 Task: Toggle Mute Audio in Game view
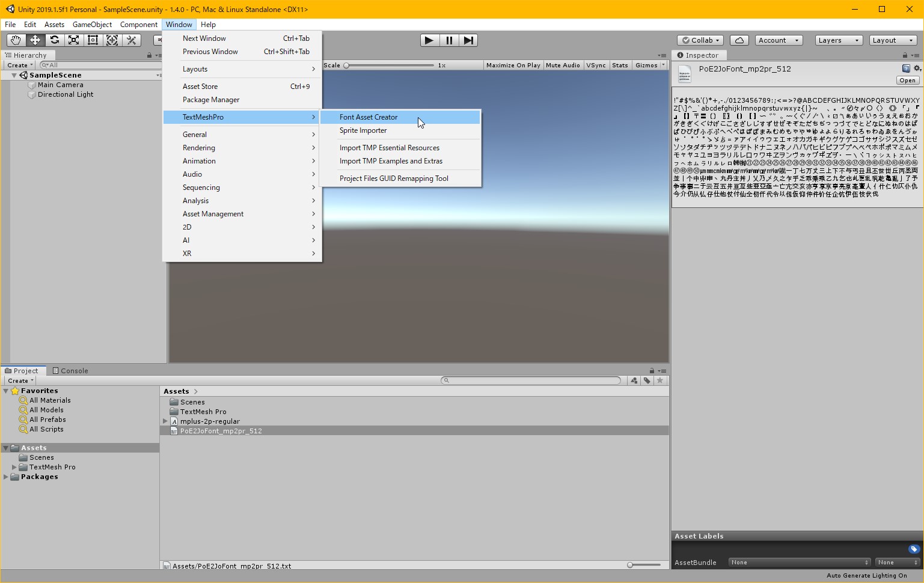[563, 65]
